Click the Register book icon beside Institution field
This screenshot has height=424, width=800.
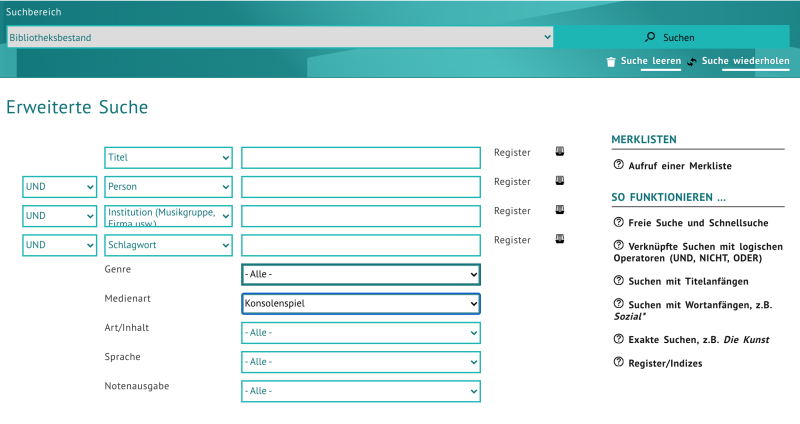click(x=560, y=211)
